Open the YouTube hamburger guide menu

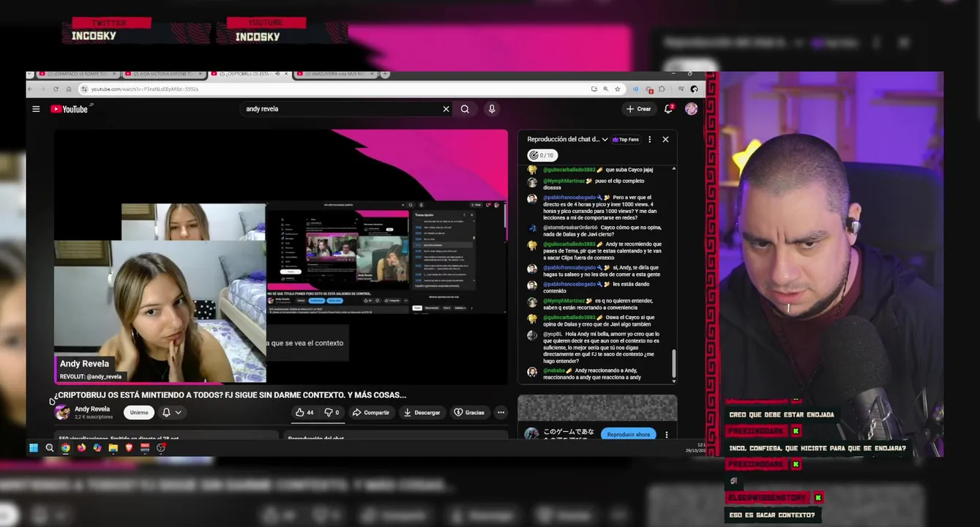(36, 109)
